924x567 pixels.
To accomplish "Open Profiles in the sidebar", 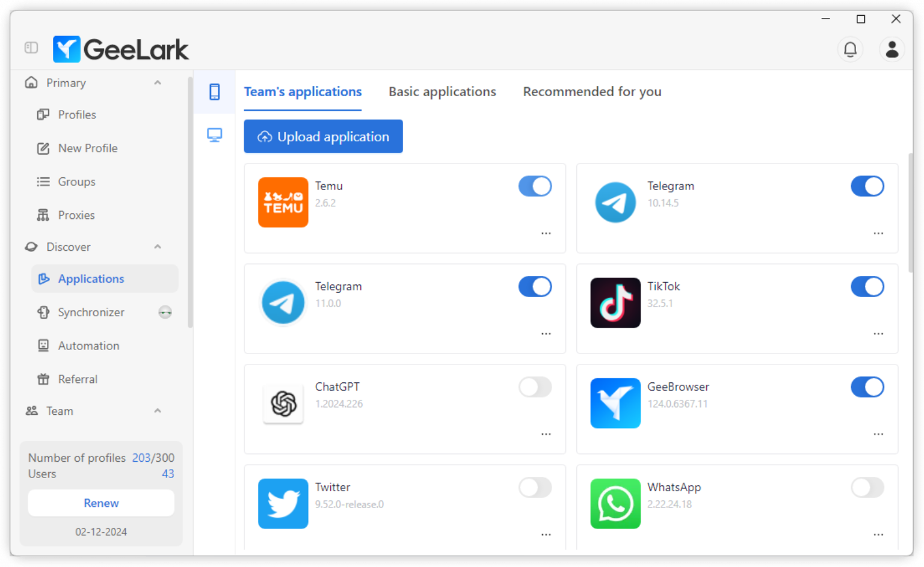I will [105, 114].
